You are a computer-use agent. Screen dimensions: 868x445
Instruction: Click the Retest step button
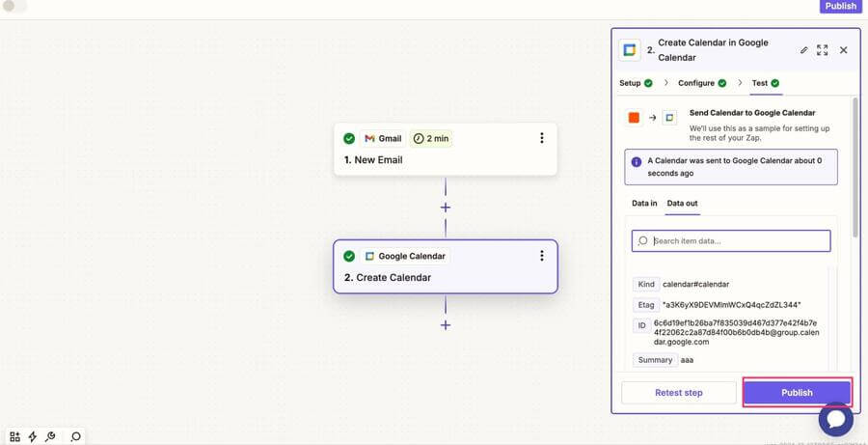pos(679,393)
